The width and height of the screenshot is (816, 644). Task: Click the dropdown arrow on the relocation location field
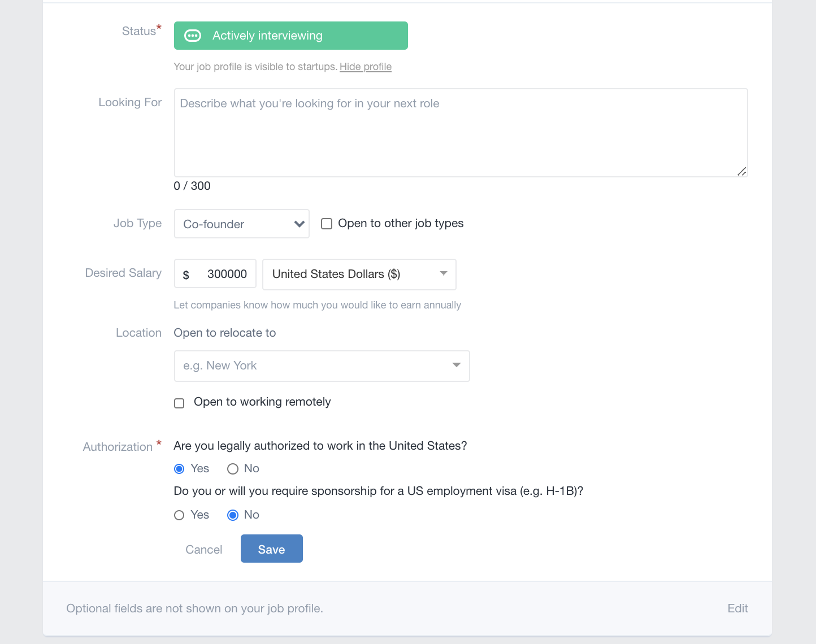456,365
